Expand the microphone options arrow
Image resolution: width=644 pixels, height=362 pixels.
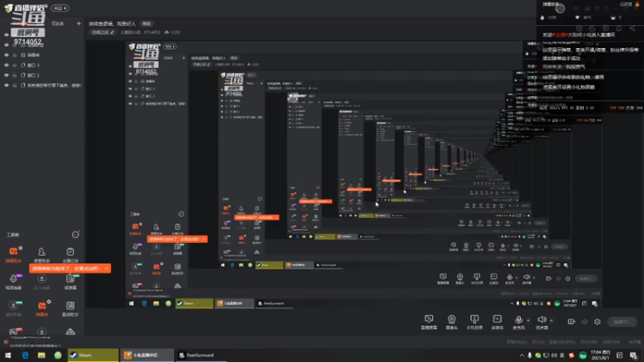(528, 320)
